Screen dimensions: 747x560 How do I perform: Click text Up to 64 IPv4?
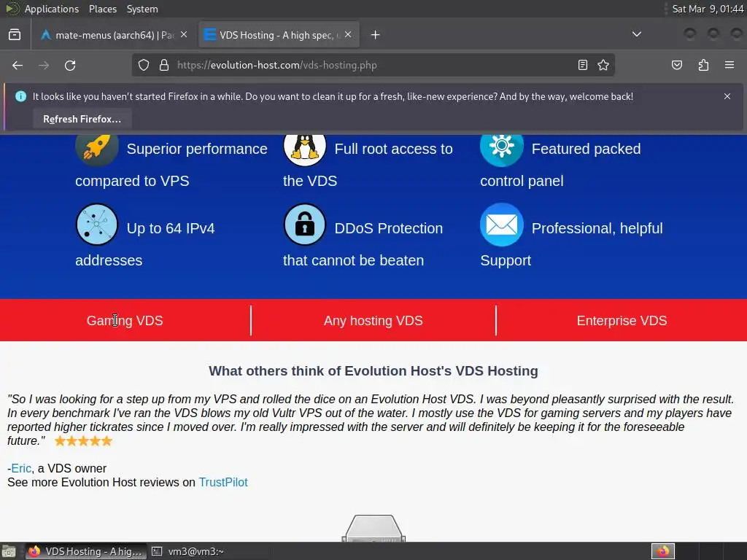coord(171,228)
